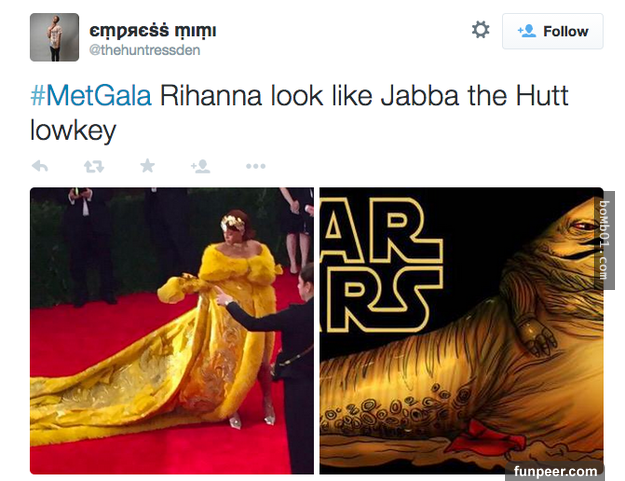Image resolution: width=625 pixels, height=481 pixels.
Task: Click the empress mimi display name
Action: pyautogui.click(x=153, y=30)
